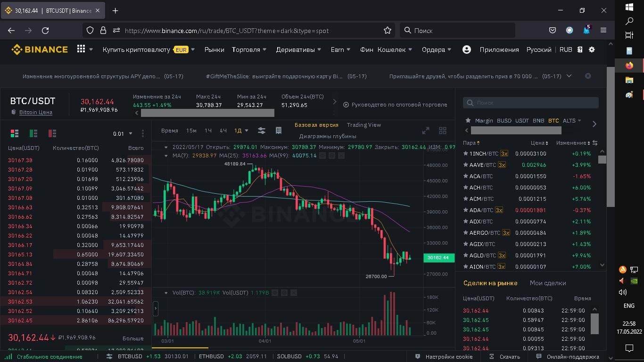Show both buy and sell orders in order book
The image size is (644, 362).
point(15,133)
